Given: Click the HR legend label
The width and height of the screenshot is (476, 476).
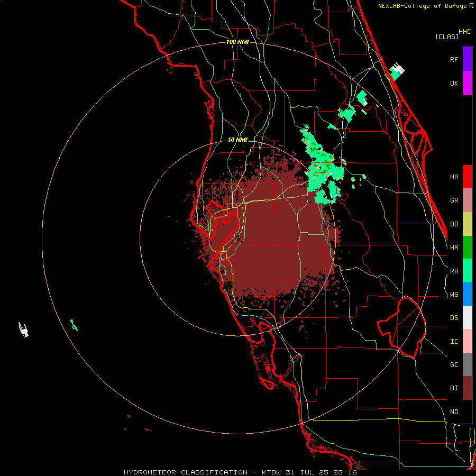Looking at the screenshot, I should click(x=454, y=248).
